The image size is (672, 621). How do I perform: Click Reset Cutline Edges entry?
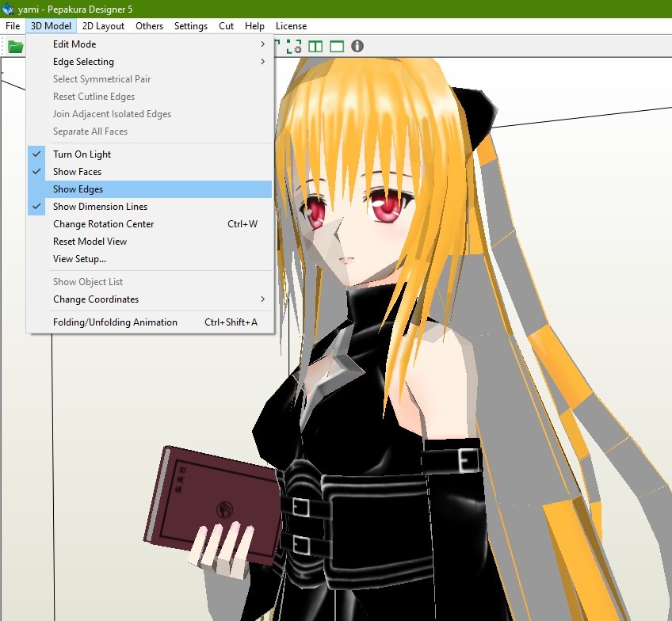(150, 97)
